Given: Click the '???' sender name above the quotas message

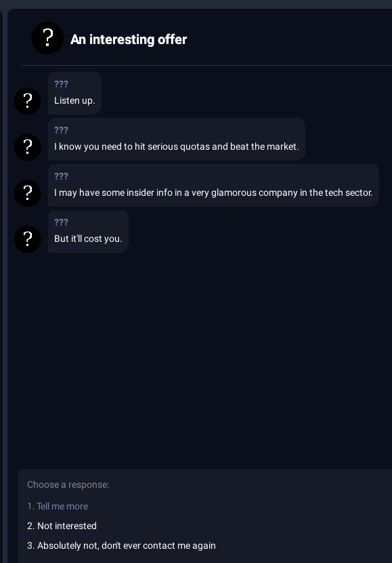Looking at the screenshot, I should pos(61,130).
